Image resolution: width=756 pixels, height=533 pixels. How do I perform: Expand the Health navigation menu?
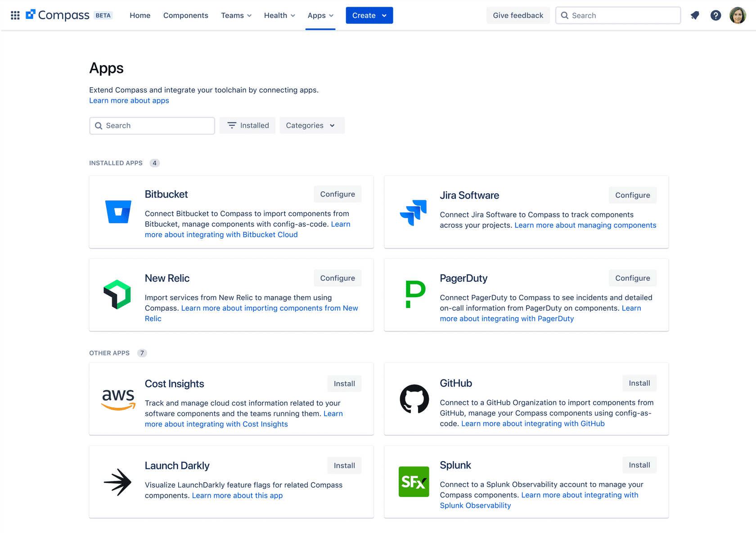point(279,15)
